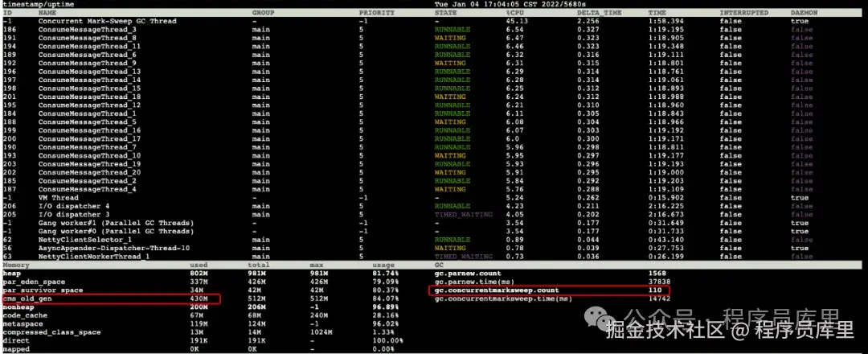The image size is (868, 354).
Task: Select the gc.parnew.time(ms) label
Action: pos(474,282)
